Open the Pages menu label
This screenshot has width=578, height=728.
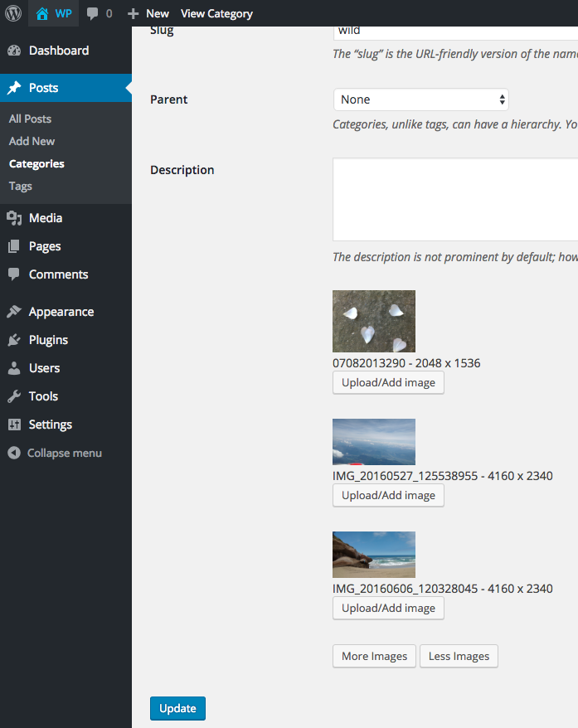click(x=45, y=246)
